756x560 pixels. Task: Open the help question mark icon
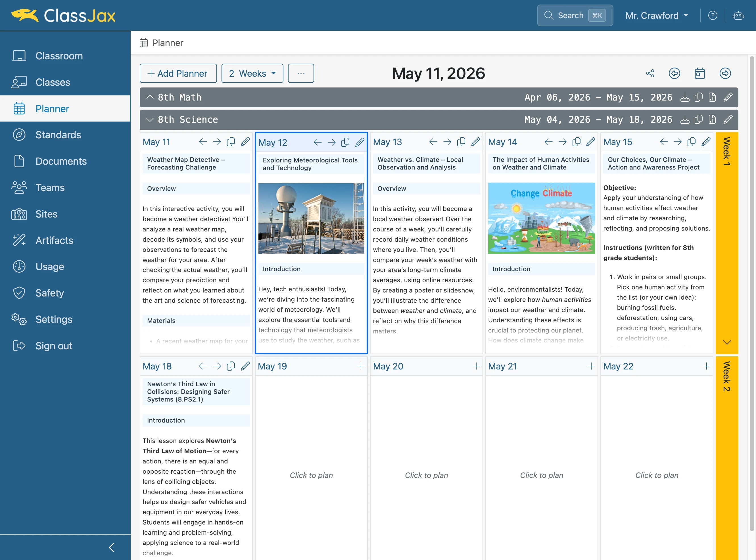[713, 15]
